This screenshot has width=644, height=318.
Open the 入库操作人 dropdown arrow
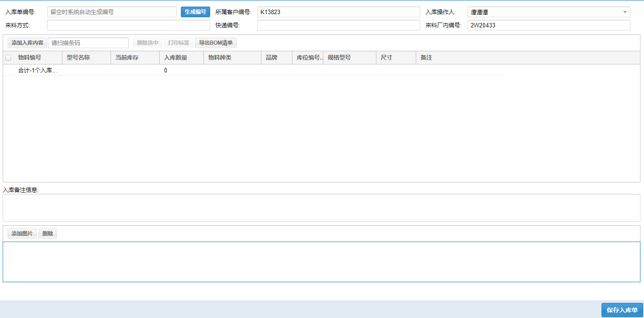click(x=625, y=12)
